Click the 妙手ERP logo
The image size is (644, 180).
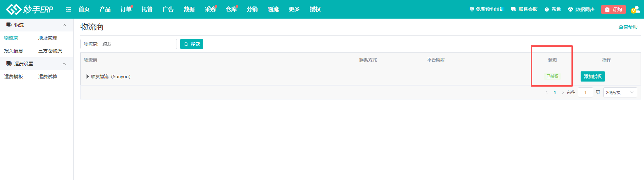(x=30, y=9)
